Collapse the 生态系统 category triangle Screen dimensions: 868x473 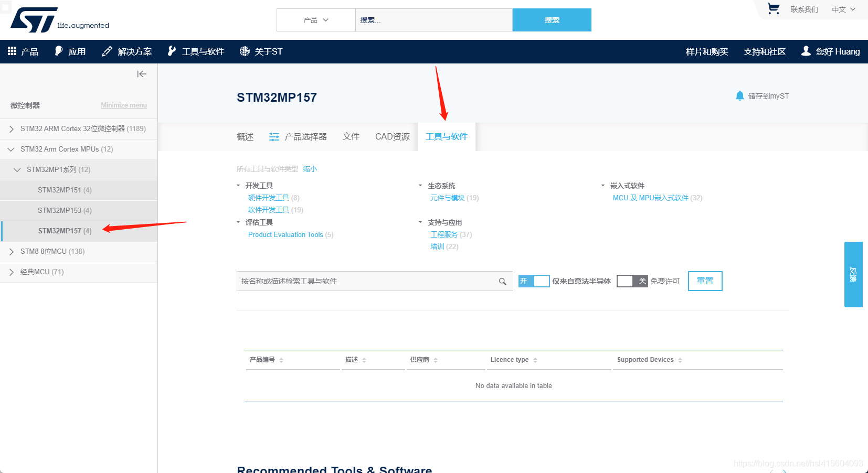pos(420,186)
